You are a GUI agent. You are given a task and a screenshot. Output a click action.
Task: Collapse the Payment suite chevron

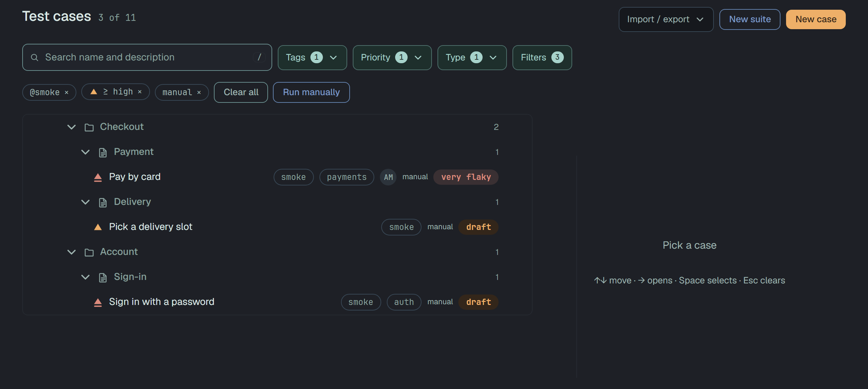pyautogui.click(x=85, y=152)
